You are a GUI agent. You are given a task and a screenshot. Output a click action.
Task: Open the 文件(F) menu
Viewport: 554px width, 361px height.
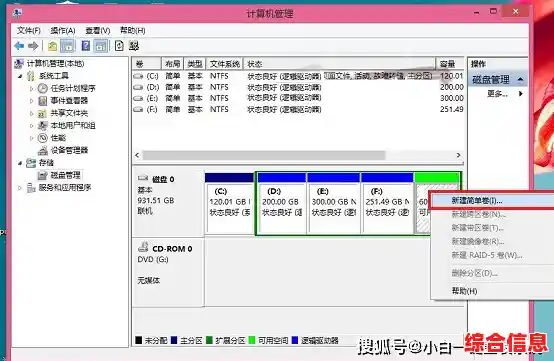[x=29, y=31]
